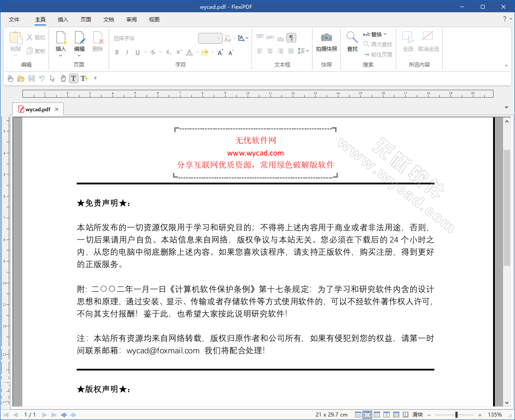The width and height of the screenshot is (515, 420).
Task: Click the save icon in quick toolbar
Action: [x=31, y=78]
